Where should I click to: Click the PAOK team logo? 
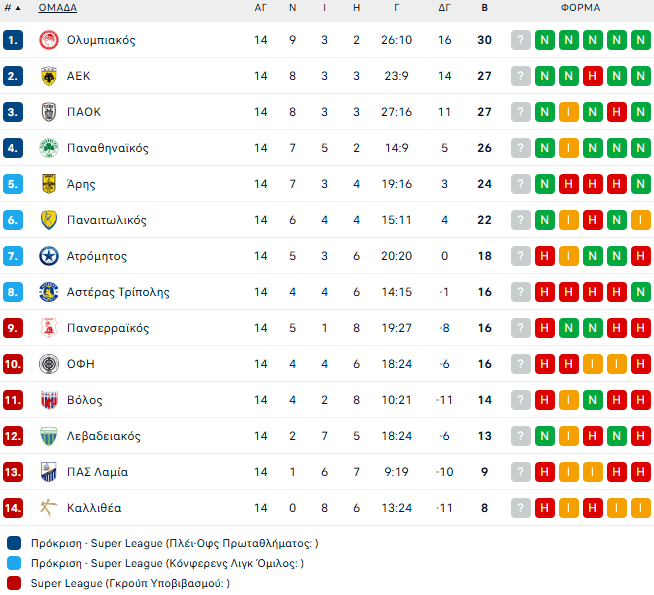tap(48, 112)
